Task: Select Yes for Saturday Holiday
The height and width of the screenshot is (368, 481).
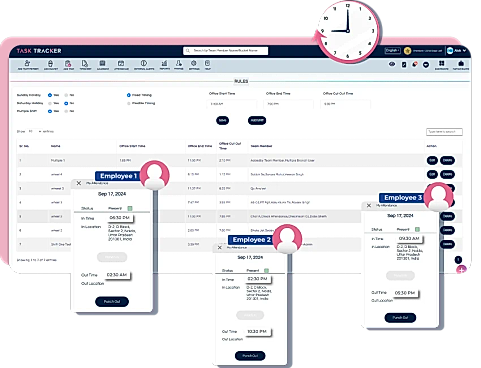Action: [x=50, y=103]
